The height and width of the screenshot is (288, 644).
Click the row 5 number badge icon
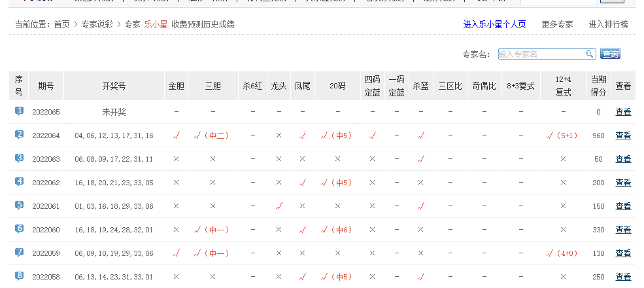pos(19,206)
